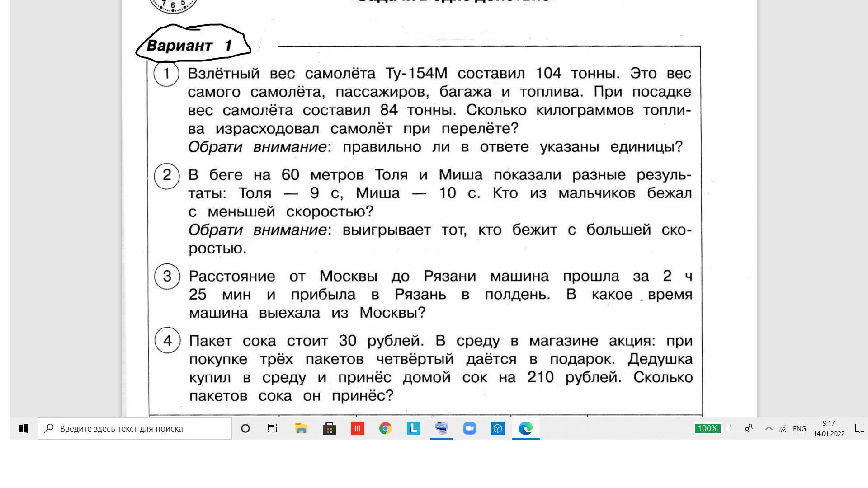Launch Google Chrome from the taskbar
The width and height of the screenshot is (868, 488).
coord(385,428)
